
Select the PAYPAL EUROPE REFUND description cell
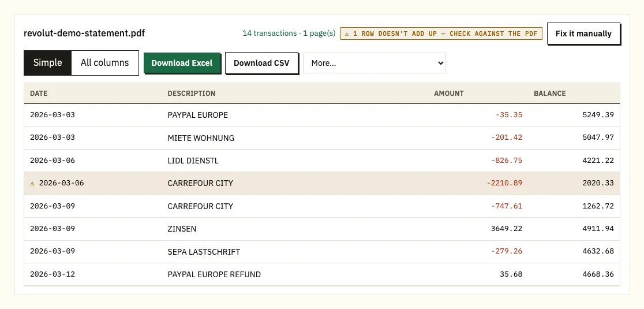[214, 274]
